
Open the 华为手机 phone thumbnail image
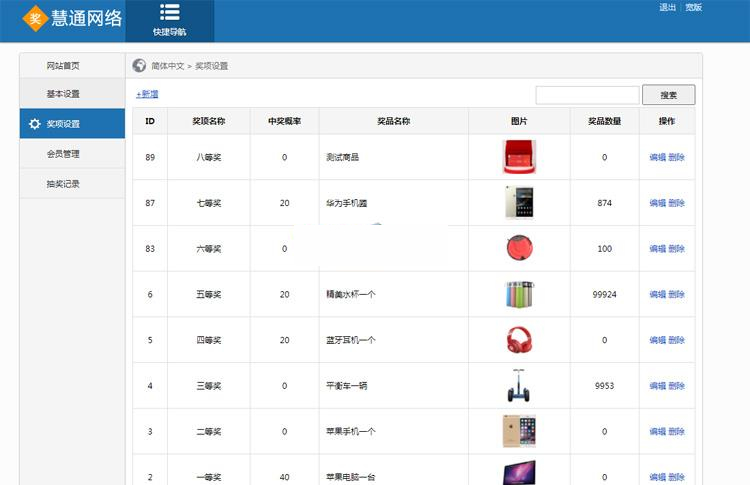coord(519,203)
